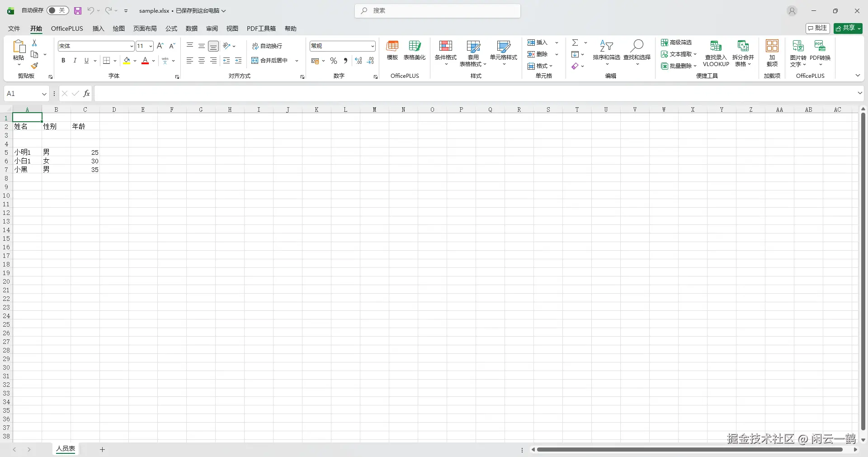
Task: Open 条件格式 conditional formatting menu
Action: (x=446, y=53)
